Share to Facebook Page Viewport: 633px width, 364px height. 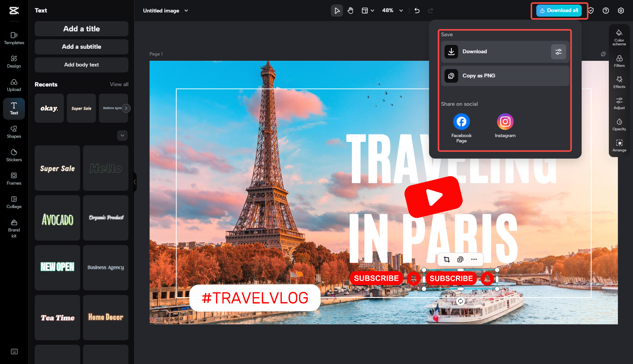462,128
